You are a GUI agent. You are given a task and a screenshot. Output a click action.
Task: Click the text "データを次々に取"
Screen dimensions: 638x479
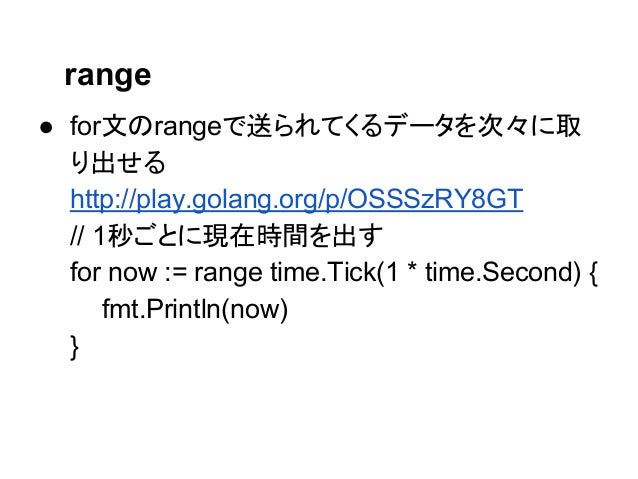pos(482,127)
